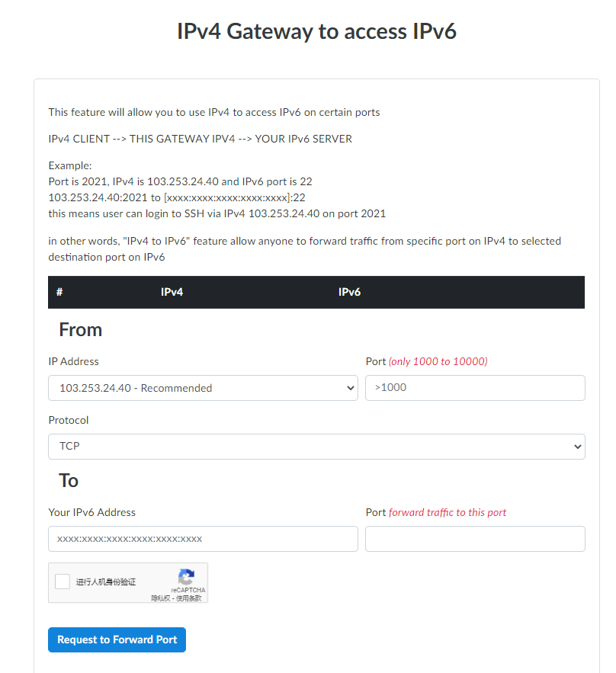Click the From section heading
This screenshot has width=616, height=673.
pos(80,330)
